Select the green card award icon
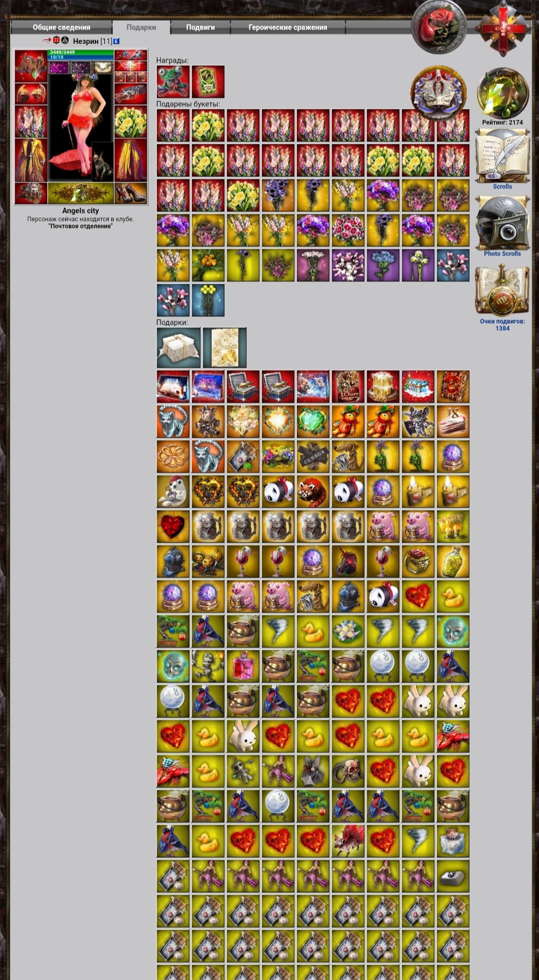 pyautogui.click(x=208, y=82)
